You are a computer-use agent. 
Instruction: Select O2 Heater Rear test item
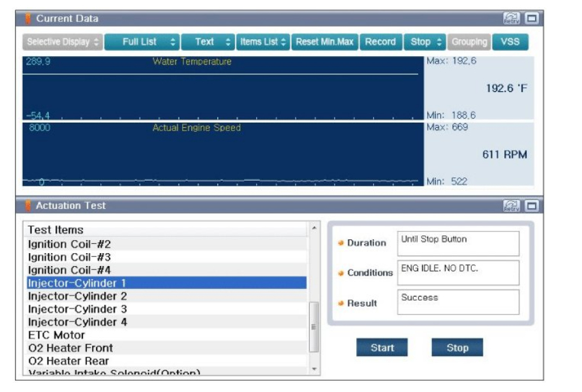[x=166, y=361]
